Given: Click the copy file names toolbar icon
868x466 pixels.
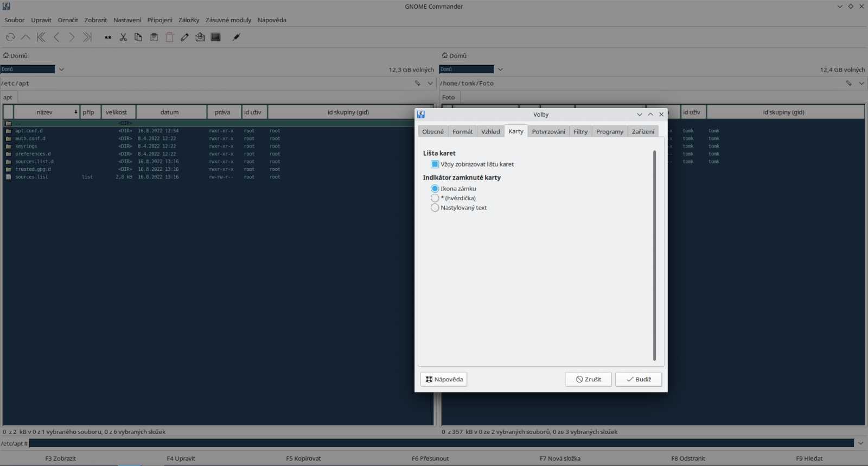Looking at the screenshot, I should tap(108, 37).
